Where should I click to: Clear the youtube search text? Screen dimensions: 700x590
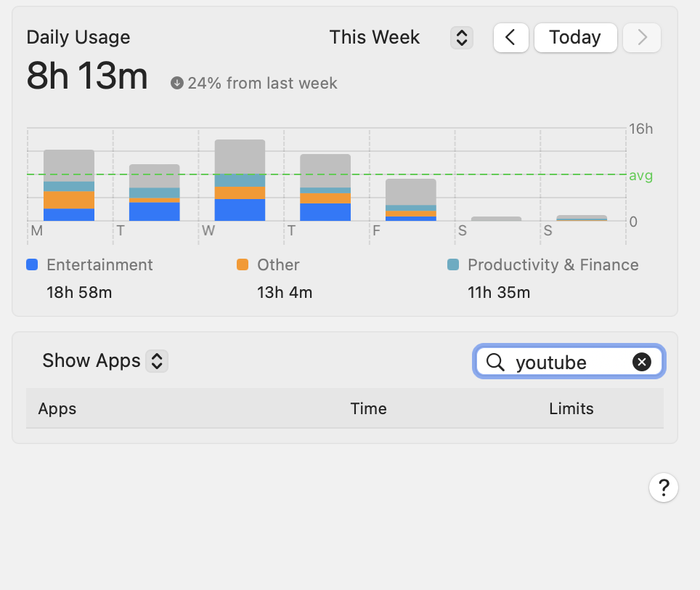click(x=642, y=362)
